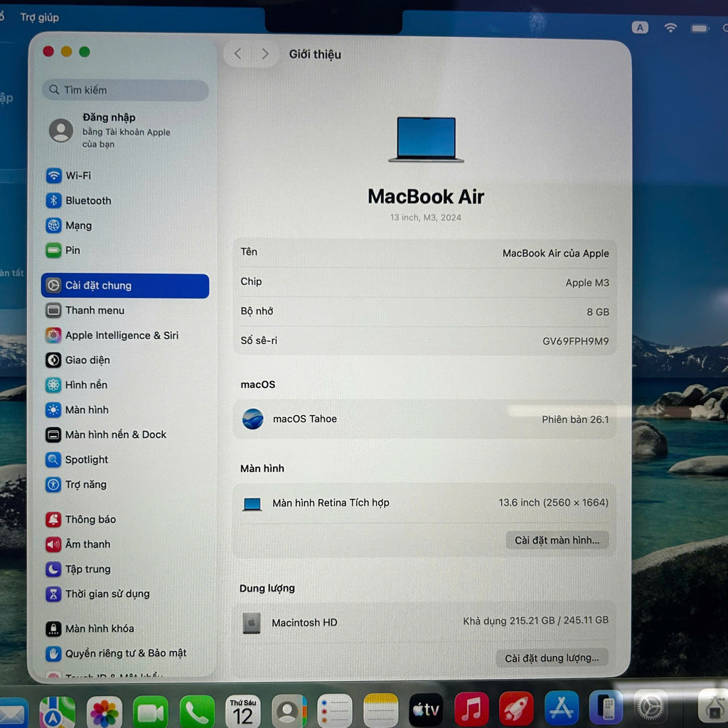Click the Tìm kiếm search field
The width and height of the screenshot is (728, 728).
pos(125,90)
